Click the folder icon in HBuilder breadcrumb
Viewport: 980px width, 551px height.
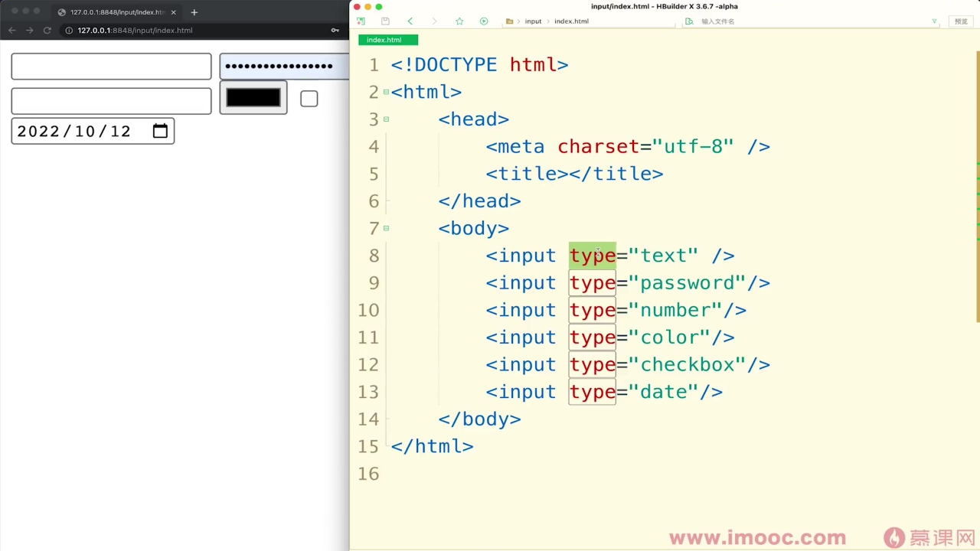pyautogui.click(x=510, y=21)
